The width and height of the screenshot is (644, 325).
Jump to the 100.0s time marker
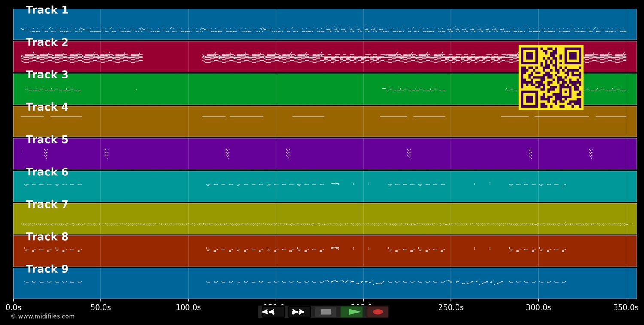pos(188,307)
